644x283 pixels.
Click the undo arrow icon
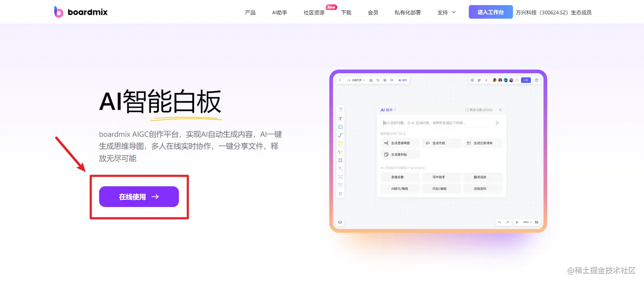(x=500, y=222)
